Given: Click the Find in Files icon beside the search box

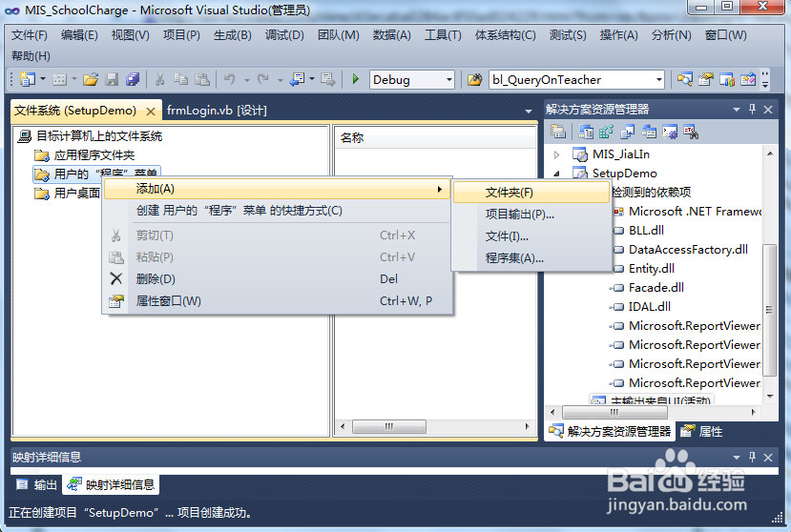Looking at the screenshot, I should pyautogui.click(x=475, y=79).
